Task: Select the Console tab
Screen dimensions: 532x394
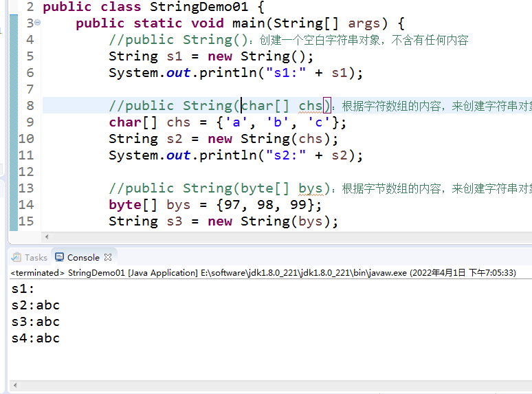Action: (x=82, y=257)
